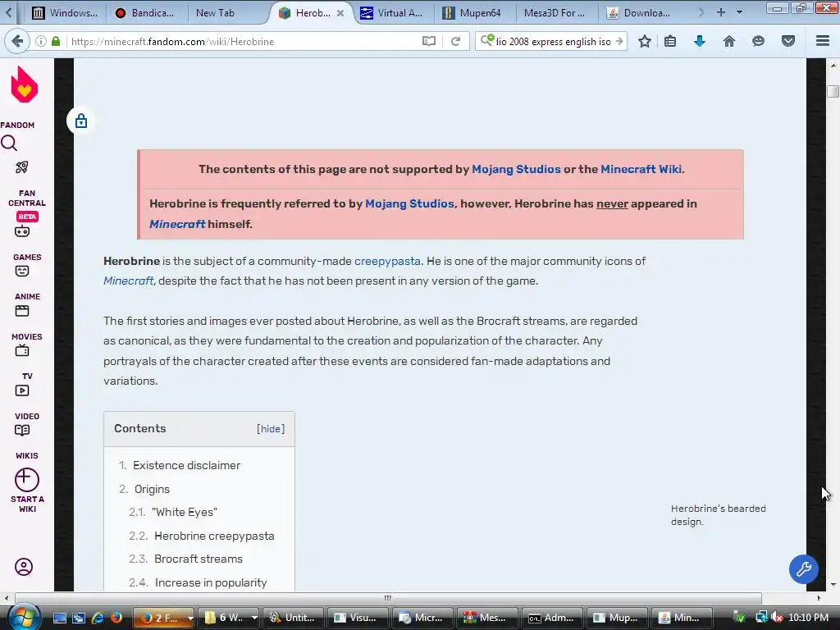The height and width of the screenshot is (630, 840).
Task: Jump to Herobrine creepypasta section
Action: pos(214,536)
